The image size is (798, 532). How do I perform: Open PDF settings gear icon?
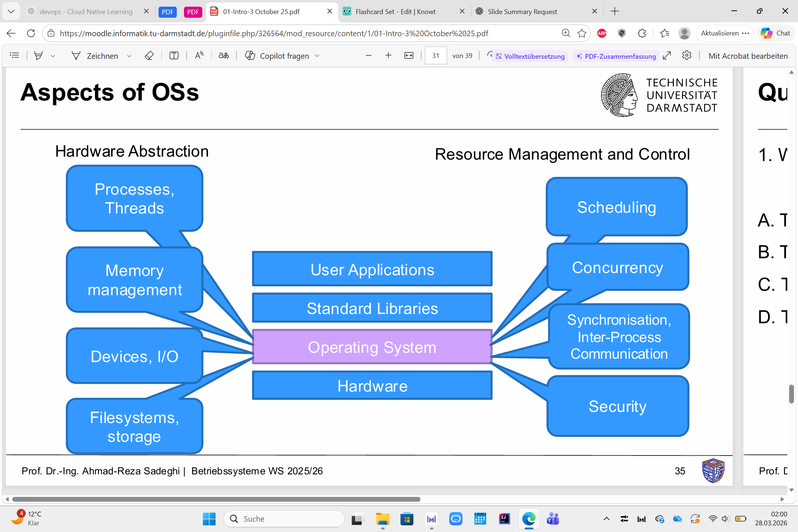687,56
